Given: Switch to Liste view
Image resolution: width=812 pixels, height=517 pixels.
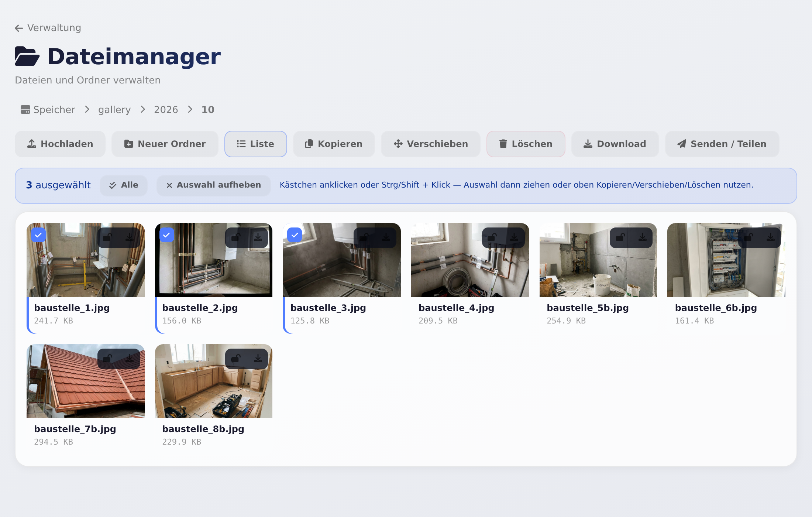Looking at the screenshot, I should click(x=256, y=144).
